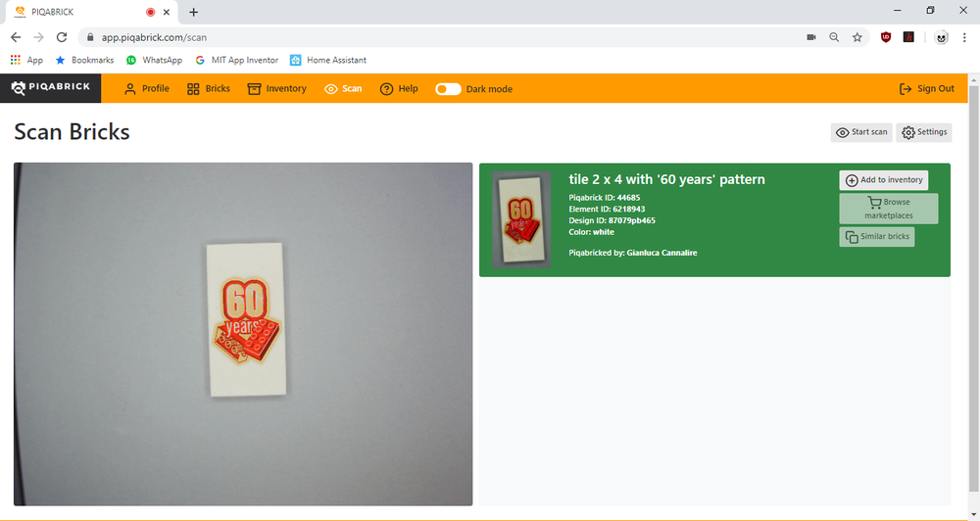
Task: Click Piqabricked by Gianluca Cannalire text
Action: click(632, 253)
